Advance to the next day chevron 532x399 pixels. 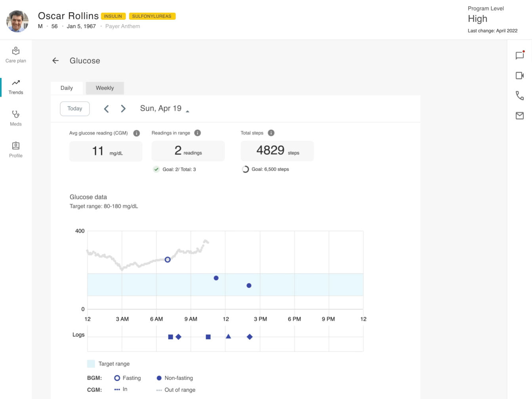[x=123, y=109]
